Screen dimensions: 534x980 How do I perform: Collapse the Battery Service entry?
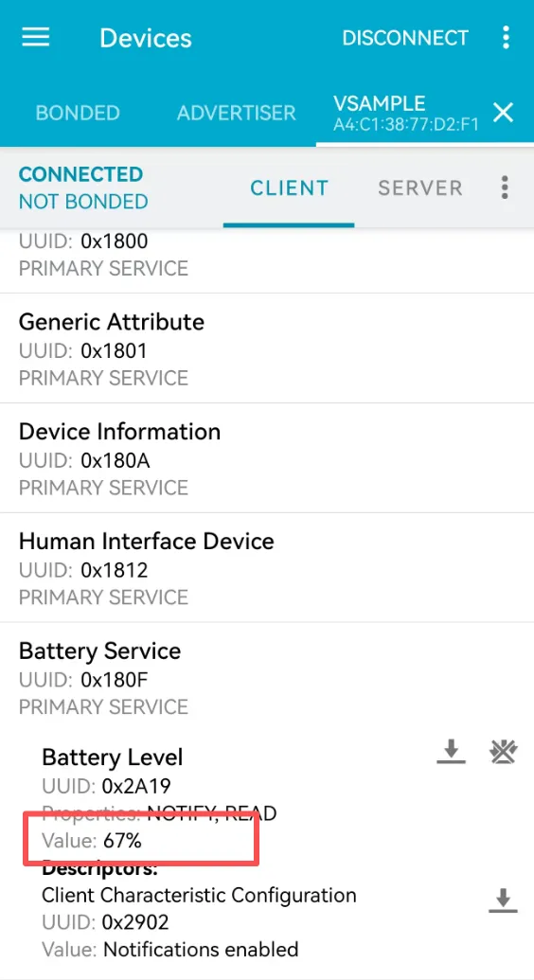(267, 678)
